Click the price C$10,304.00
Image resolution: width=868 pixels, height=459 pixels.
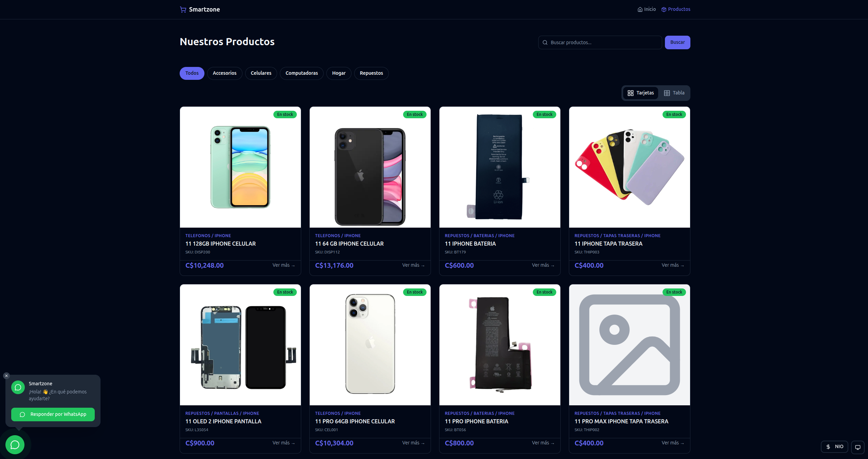tap(334, 443)
